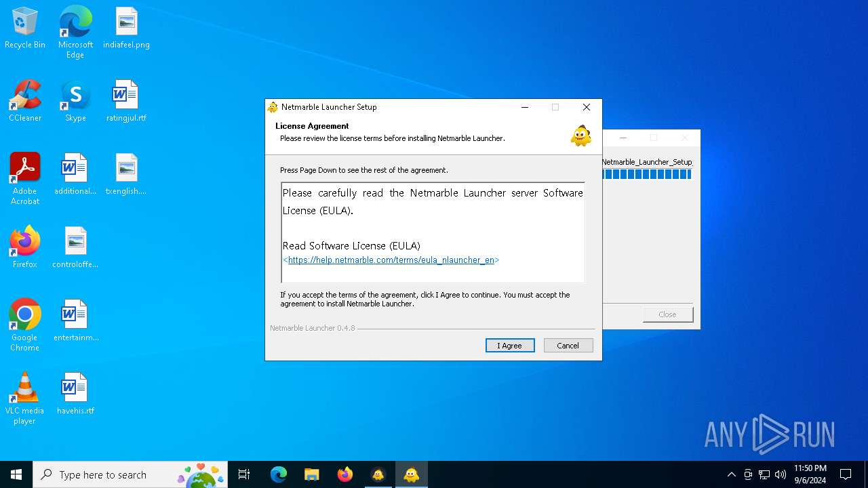Select the Google Chrome desktop shortcut

pyautogui.click(x=25, y=325)
